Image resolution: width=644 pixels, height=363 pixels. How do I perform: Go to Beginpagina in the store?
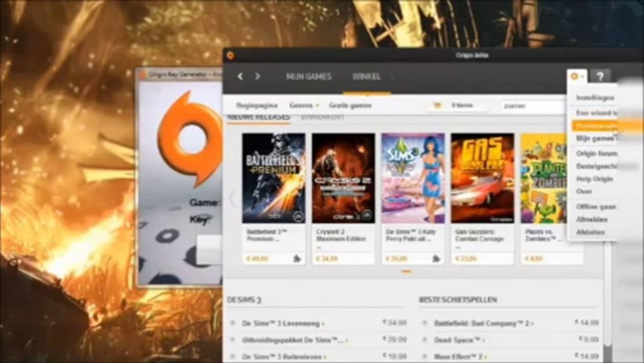coord(257,106)
